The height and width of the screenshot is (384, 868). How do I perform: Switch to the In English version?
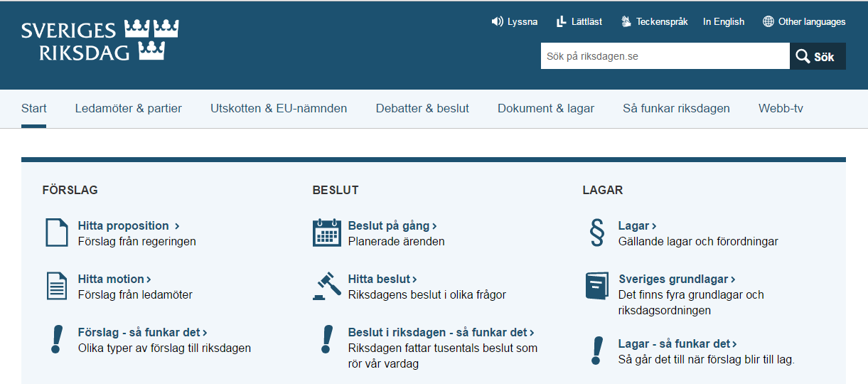click(724, 21)
